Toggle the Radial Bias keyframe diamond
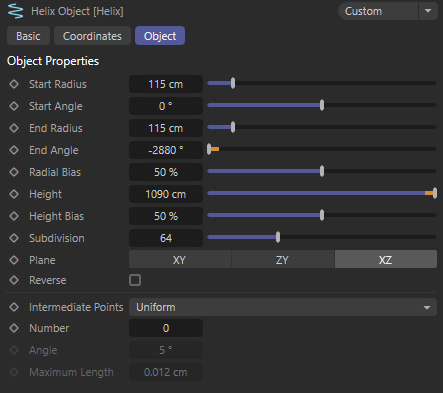443x393 pixels. click(x=14, y=172)
